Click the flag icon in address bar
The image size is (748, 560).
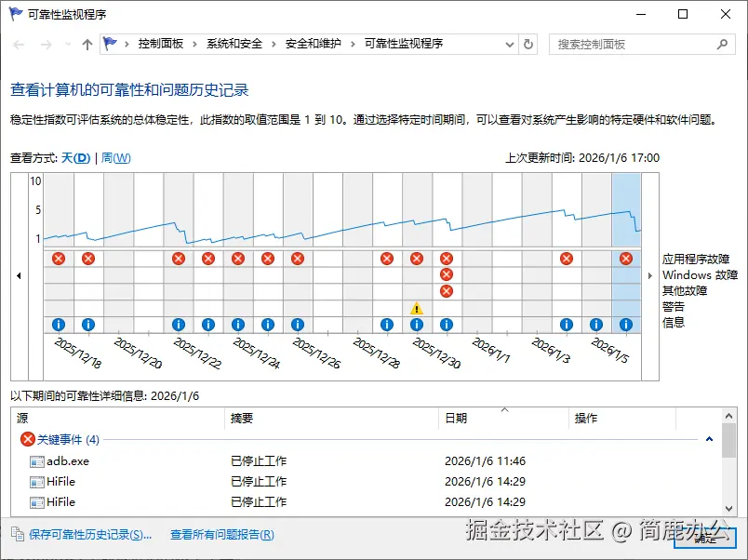click(110, 44)
